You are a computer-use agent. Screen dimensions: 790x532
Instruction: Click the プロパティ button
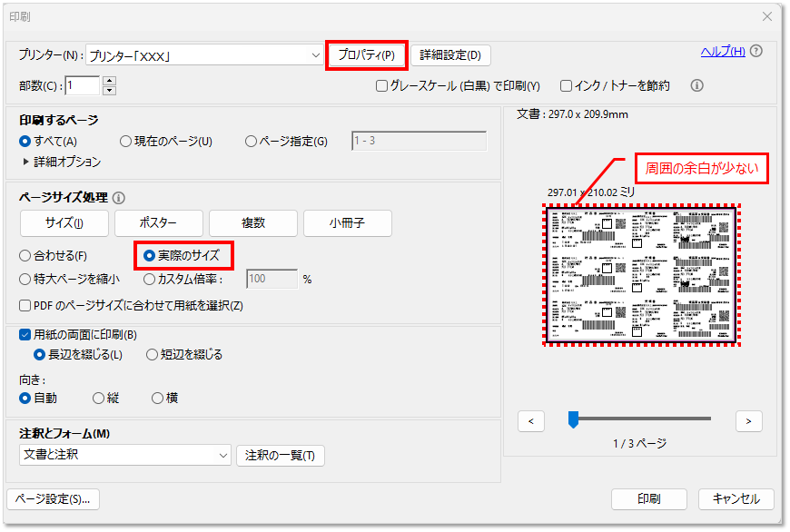366,55
